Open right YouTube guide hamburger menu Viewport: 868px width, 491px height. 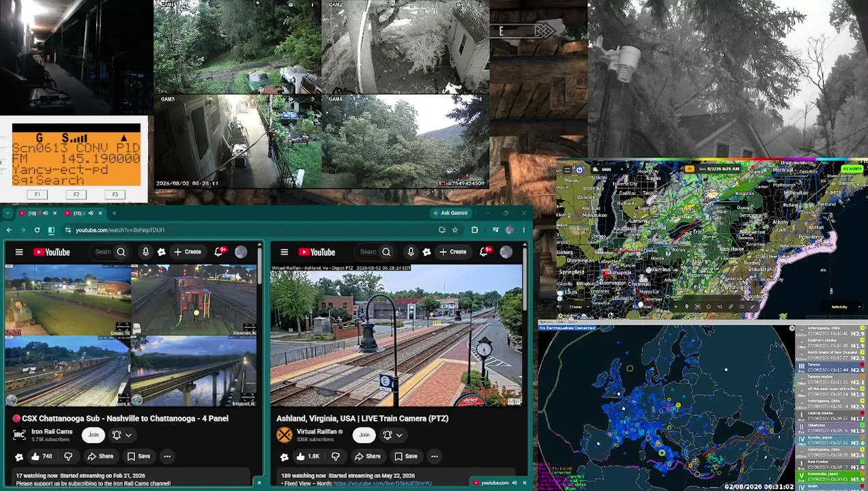pos(284,252)
